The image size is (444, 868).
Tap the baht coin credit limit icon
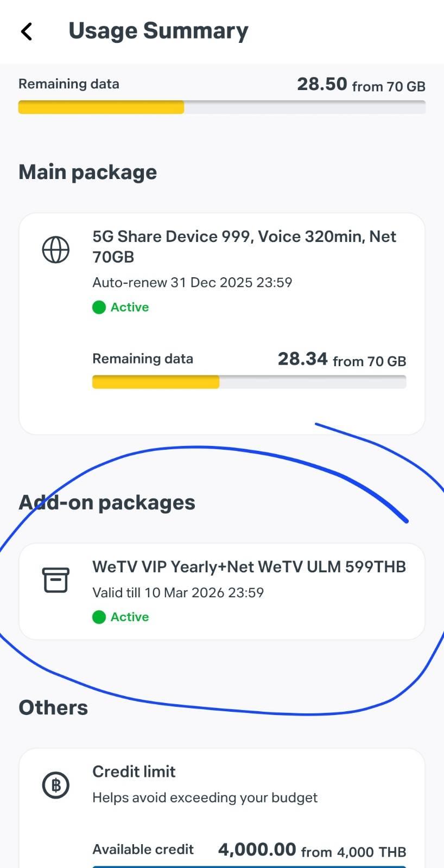[56, 785]
